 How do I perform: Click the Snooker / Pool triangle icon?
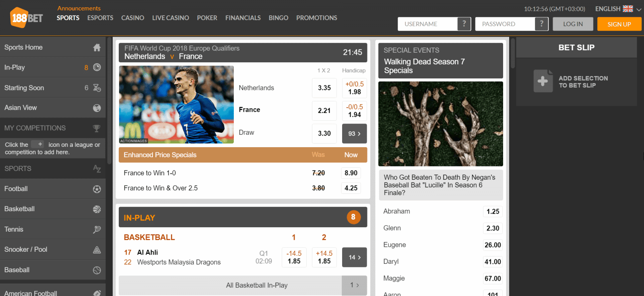pos(97,250)
